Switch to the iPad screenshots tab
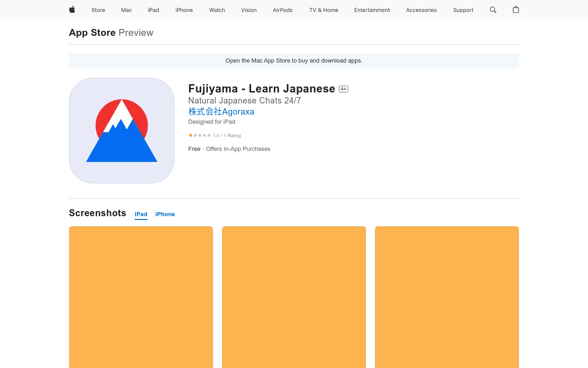Image resolution: width=588 pixels, height=368 pixels. [141, 214]
